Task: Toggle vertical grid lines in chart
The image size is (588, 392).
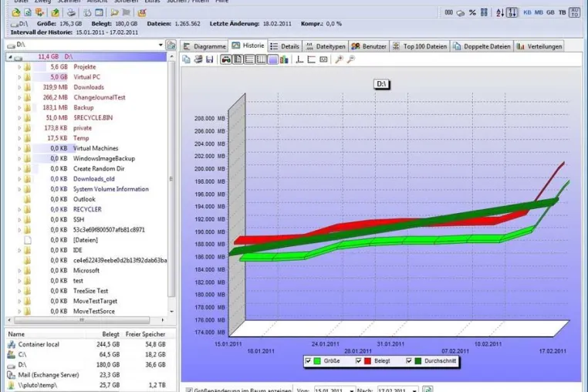Action: point(261,59)
